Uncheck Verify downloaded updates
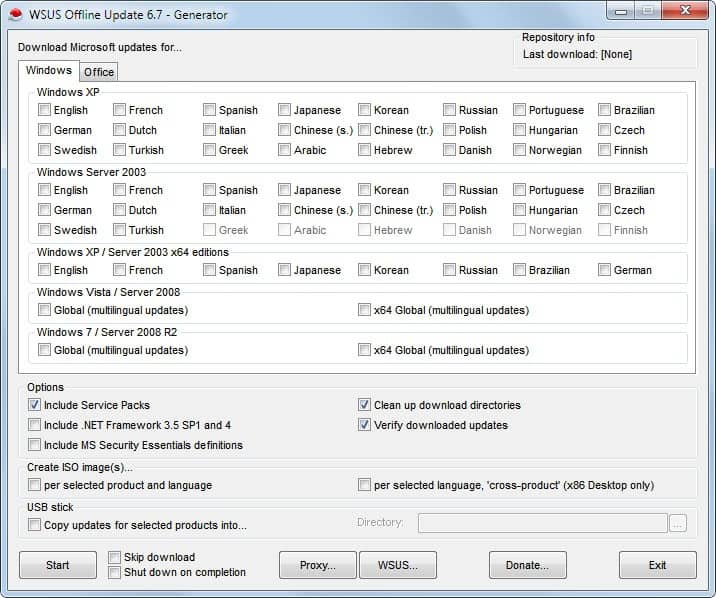Screen dimensions: 716x598 pos(365,425)
